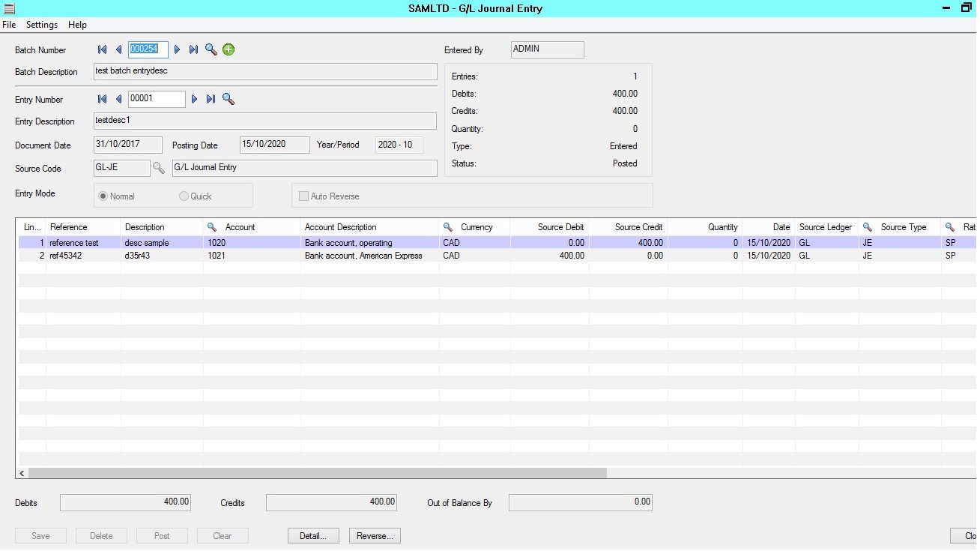Open the entry number finder magnifier
Viewport: 980px width, 554px height.
tap(229, 99)
